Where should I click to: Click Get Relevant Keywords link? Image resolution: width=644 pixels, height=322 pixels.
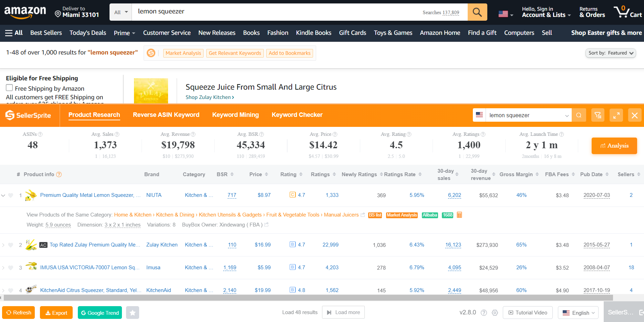235,53
